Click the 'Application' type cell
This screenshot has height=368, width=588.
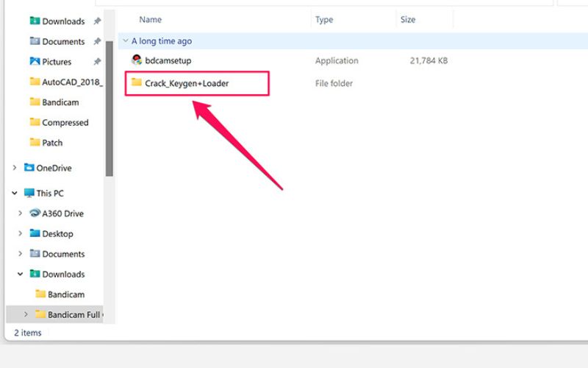click(337, 60)
